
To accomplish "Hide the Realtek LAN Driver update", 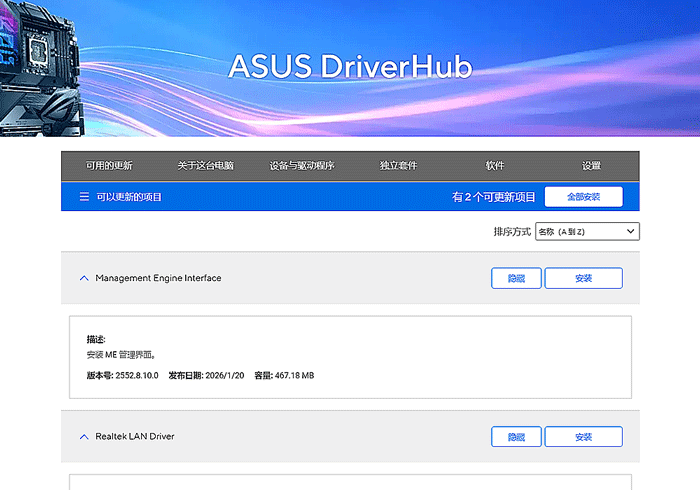I will (516, 436).
